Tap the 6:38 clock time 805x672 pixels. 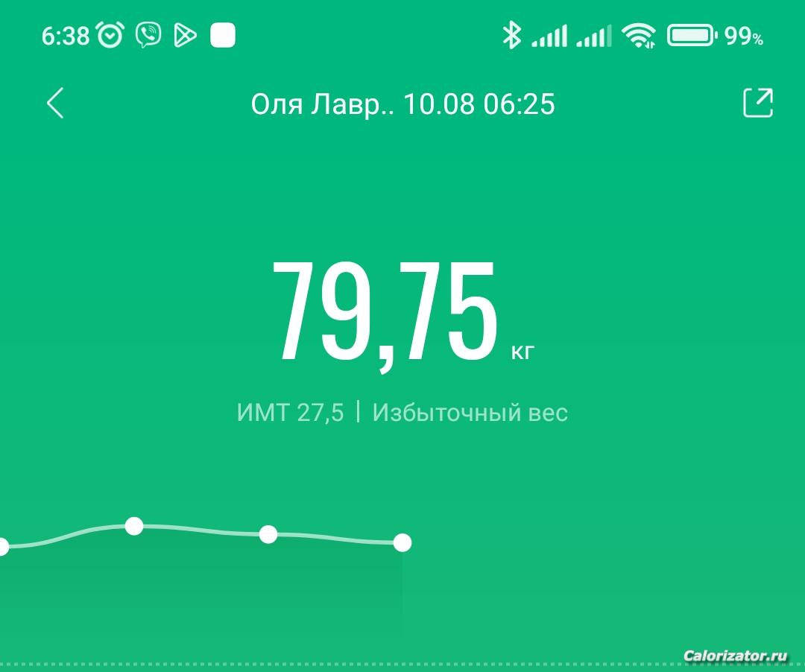coord(65,37)
